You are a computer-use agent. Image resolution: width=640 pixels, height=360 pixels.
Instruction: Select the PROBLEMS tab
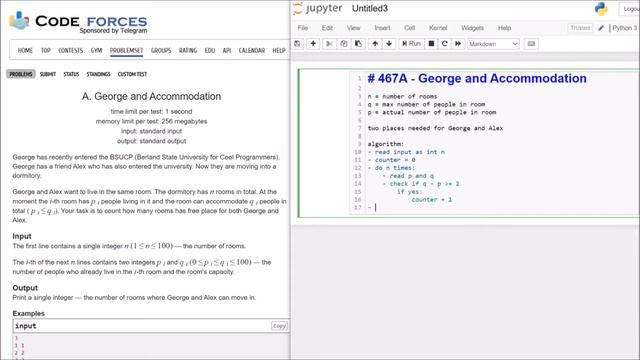[x=21, y=74]
